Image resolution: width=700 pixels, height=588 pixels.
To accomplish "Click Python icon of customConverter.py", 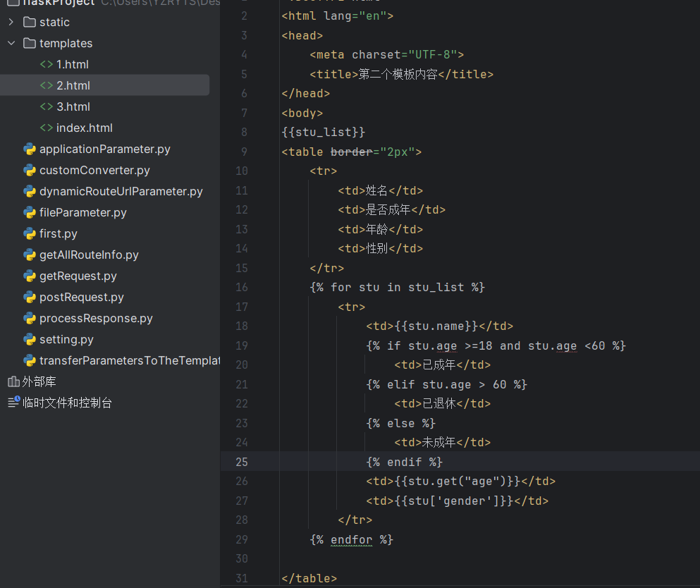I will [x=30, y=170].
